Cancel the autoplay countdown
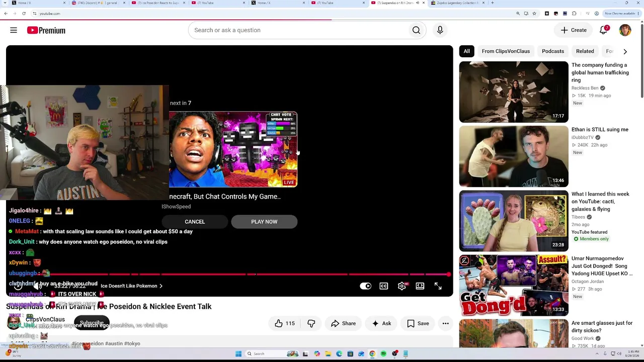 [195, 222]
